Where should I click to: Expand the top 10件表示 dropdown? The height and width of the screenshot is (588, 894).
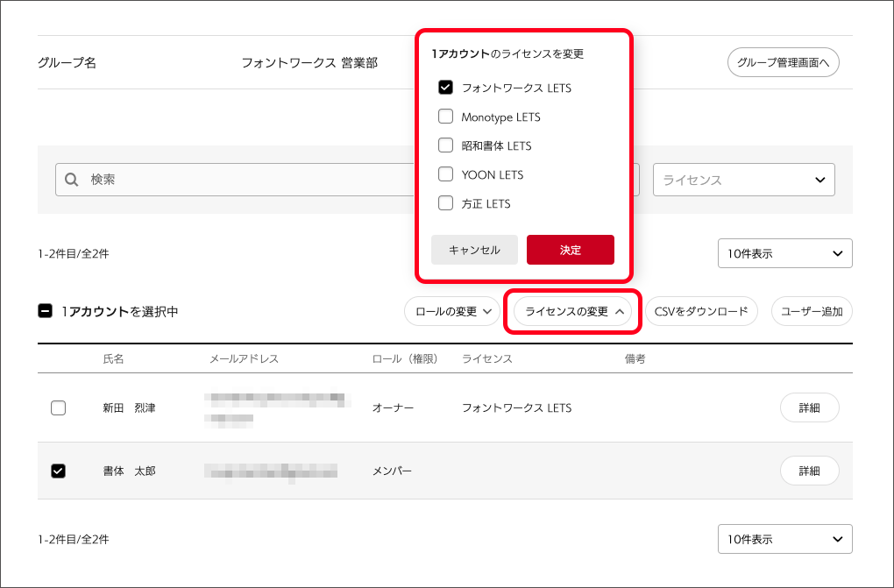pyautogui.click(x=784, y=254)
